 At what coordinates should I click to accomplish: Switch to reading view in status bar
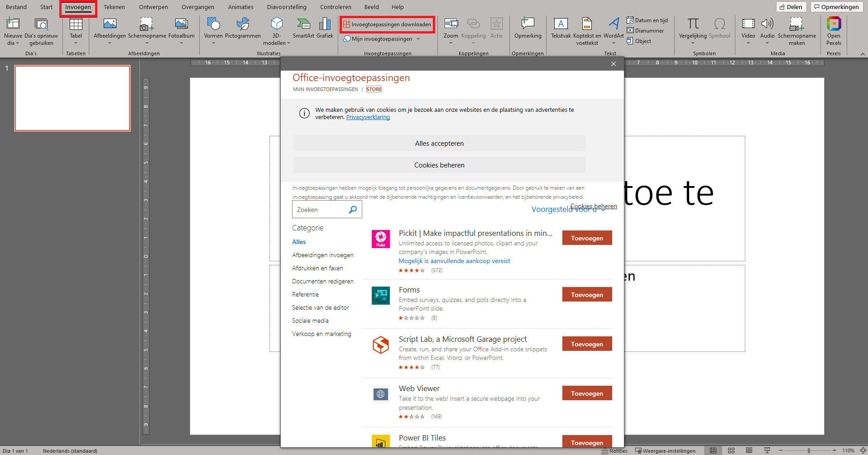(749, 450)
